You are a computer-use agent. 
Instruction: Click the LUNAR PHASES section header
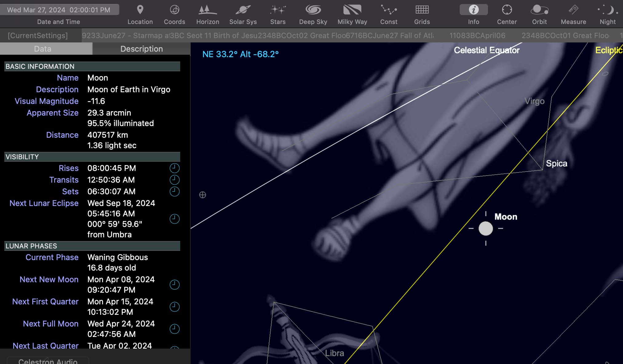coord(92,246)
